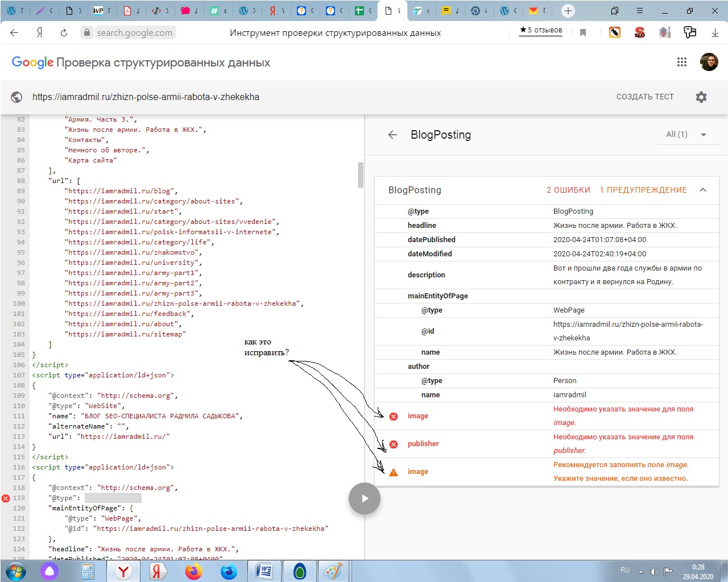This screenshot has height=582, width=728.
Task: Click the search.google.com address field
Action: (134, 33)
